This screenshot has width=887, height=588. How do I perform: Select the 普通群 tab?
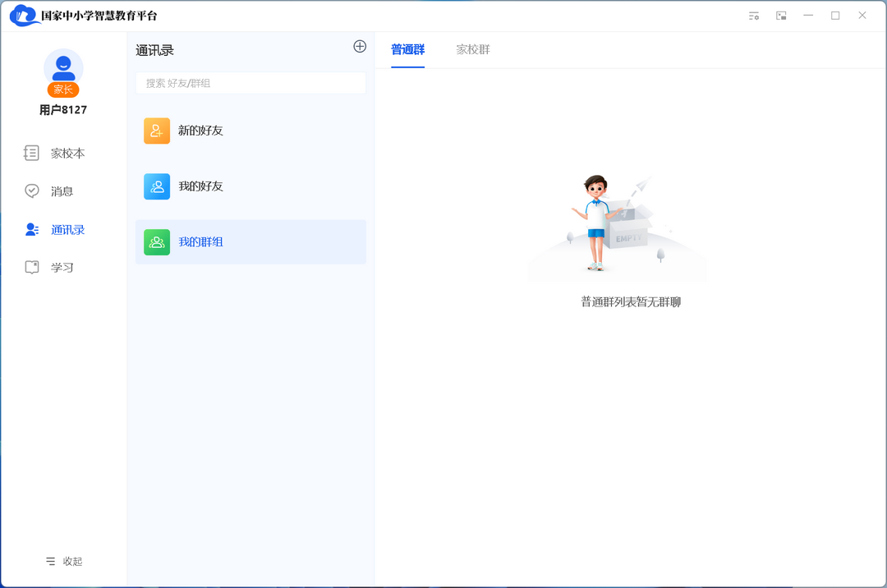point(407,50)
